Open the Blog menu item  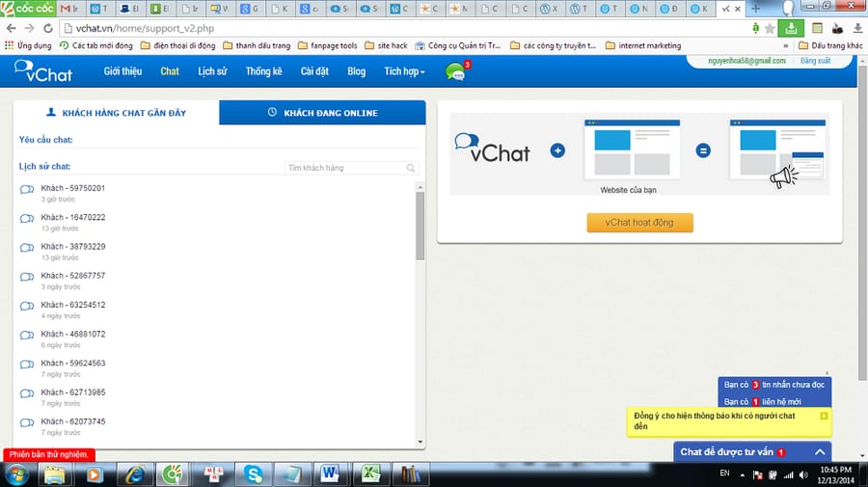357,71
